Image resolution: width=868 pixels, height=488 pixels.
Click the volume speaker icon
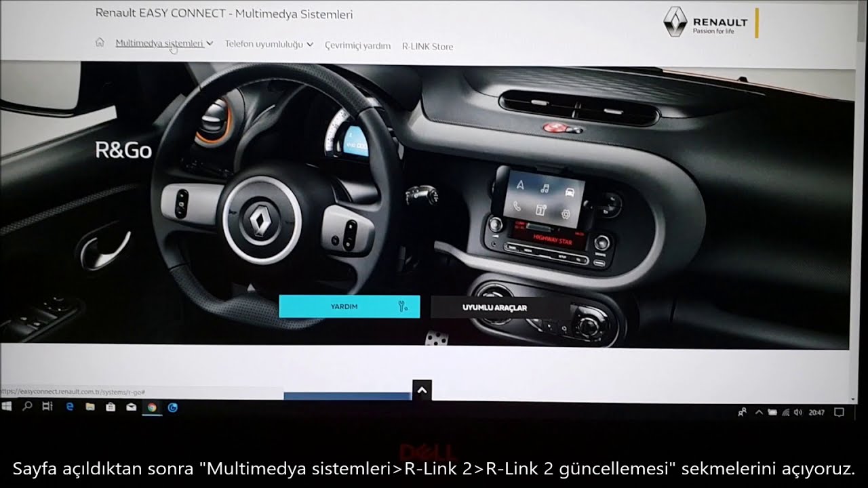[x=797, y=412]
